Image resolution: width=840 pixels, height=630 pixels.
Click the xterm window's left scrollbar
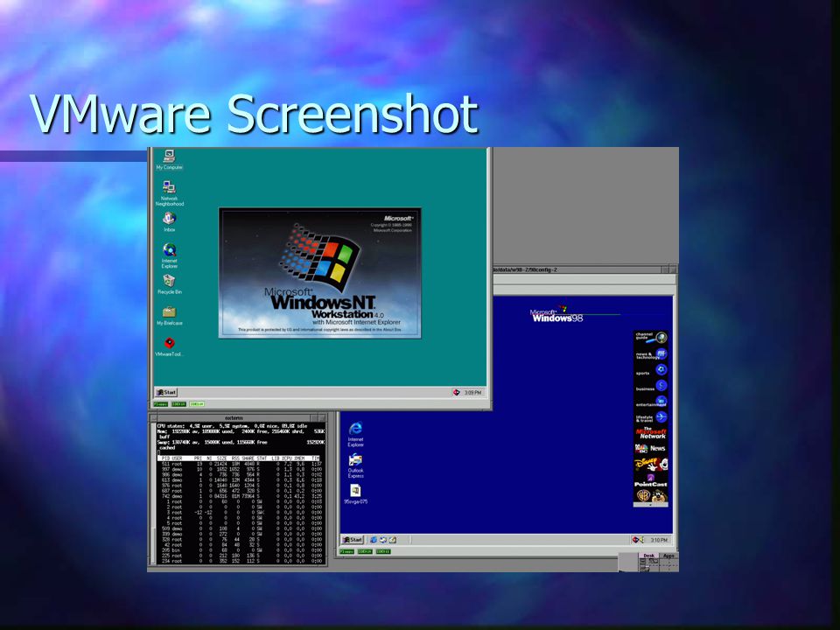pos(153,493)
